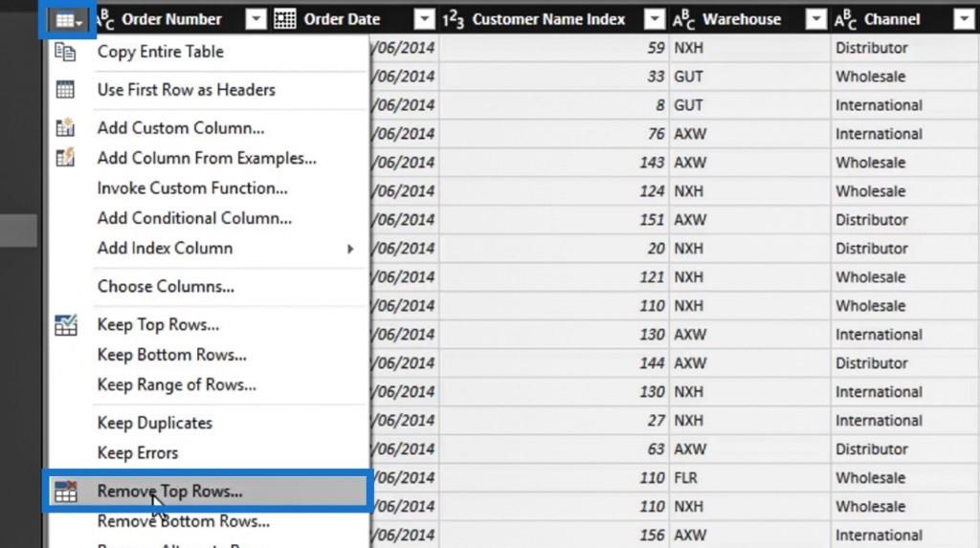This screenshot has width=980, height=548.
Task: Open the table menu icon in header corner
Action: [69, 20]
